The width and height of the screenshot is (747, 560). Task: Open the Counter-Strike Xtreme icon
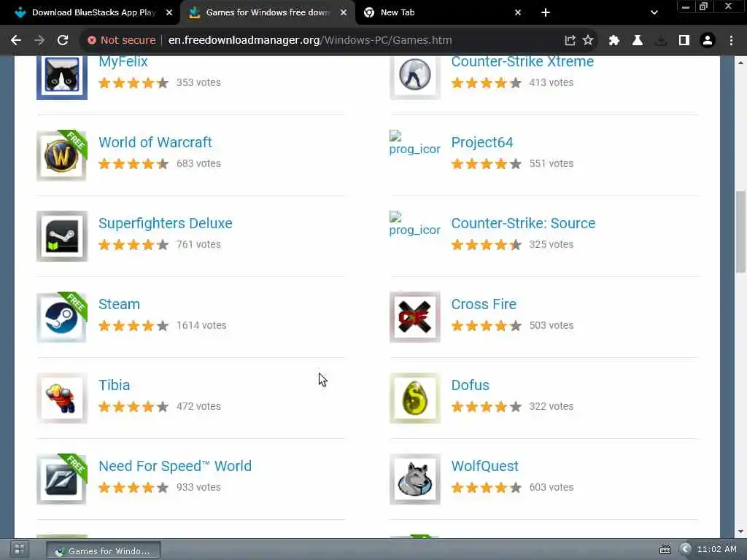[415, 77]
